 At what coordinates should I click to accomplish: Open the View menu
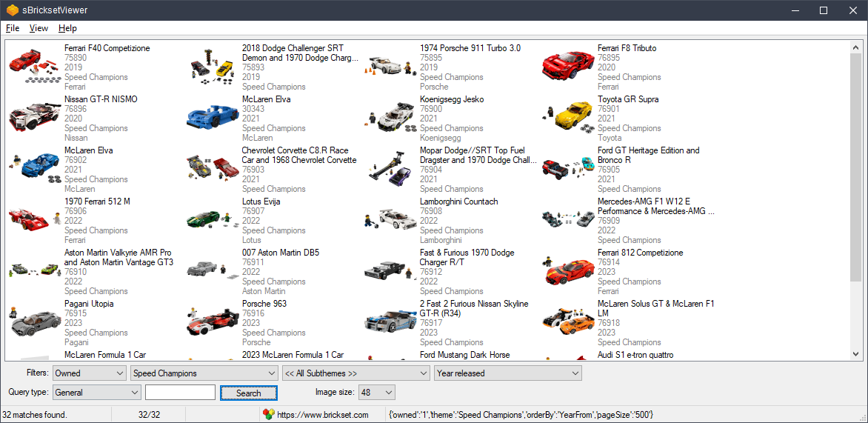point(39,28)
